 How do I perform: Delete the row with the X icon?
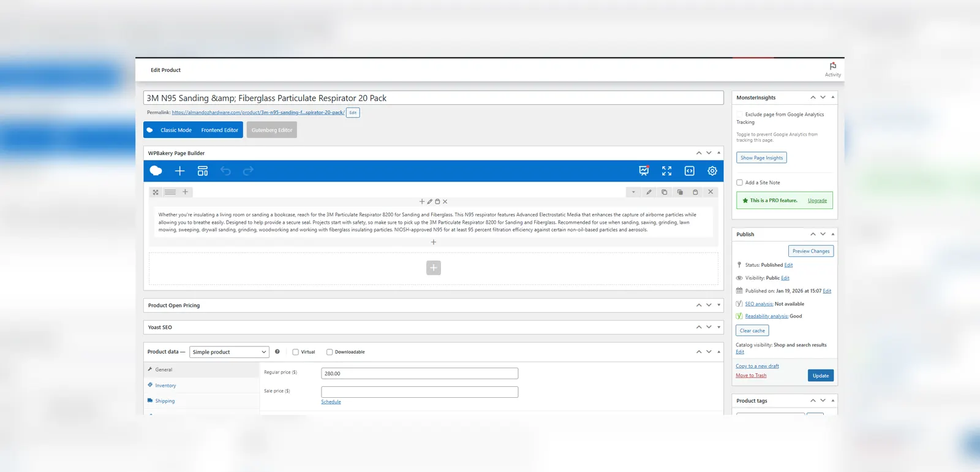pyautogui.click(x=710, y=192)
